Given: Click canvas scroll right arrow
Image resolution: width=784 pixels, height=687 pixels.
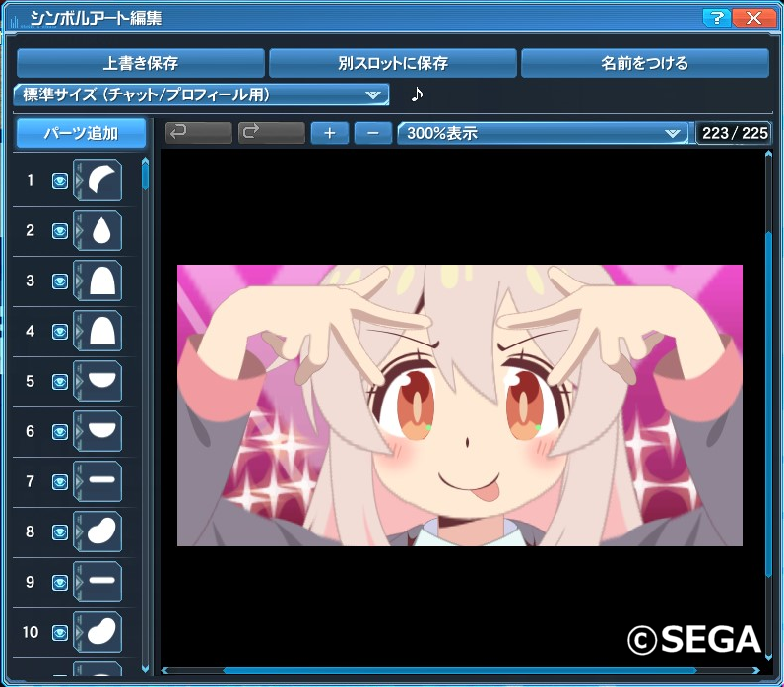Looking at the screenshot, I should click(756, 671).
